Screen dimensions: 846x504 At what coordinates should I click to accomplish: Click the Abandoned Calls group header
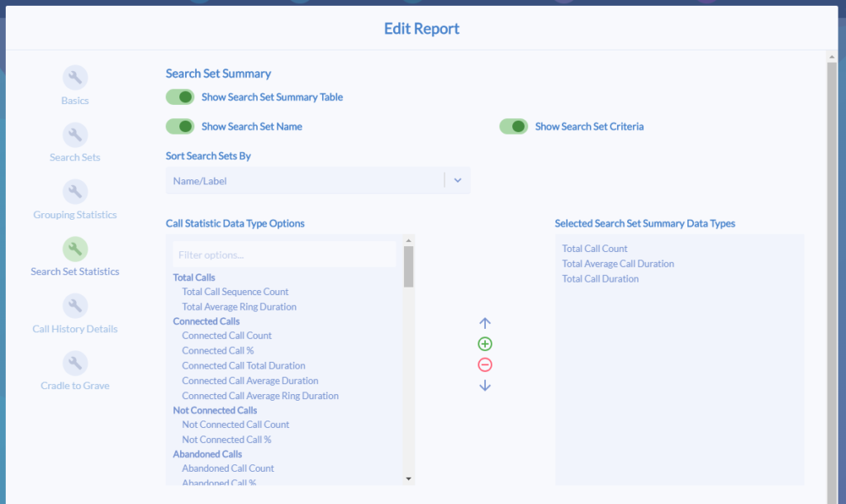click(x=207, y=454)
